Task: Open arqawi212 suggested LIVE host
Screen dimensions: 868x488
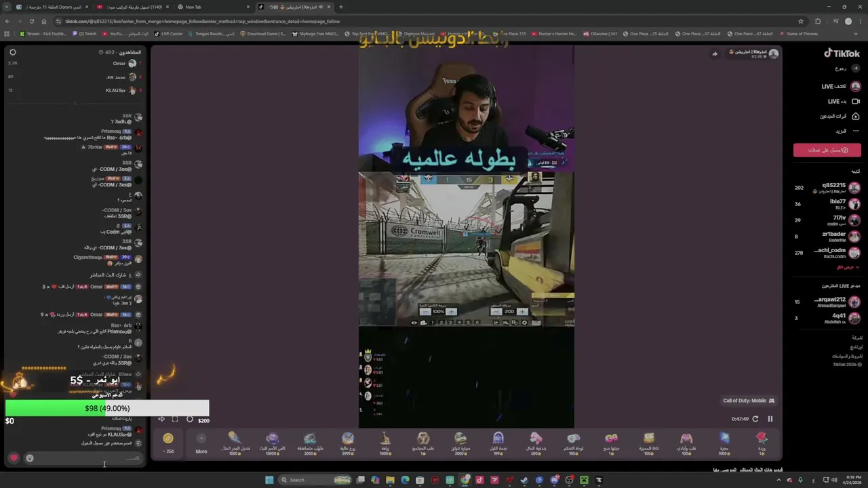Action: (827, 302)
